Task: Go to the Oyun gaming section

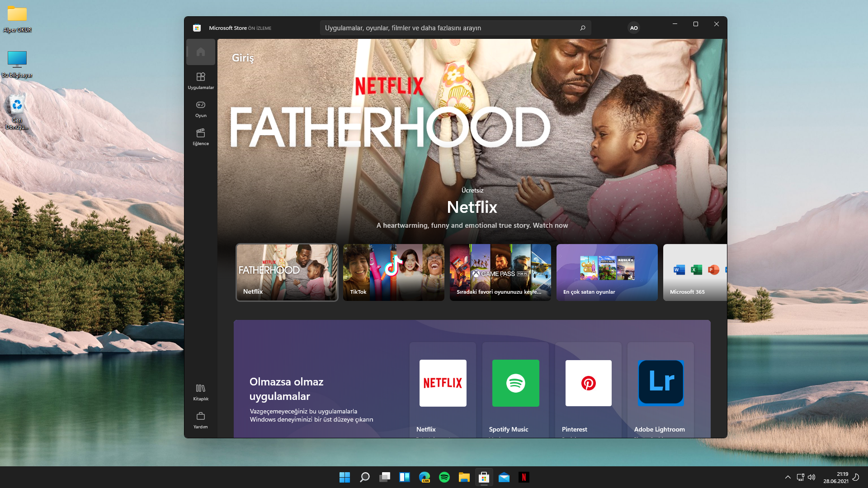Action: pos(201,108)
